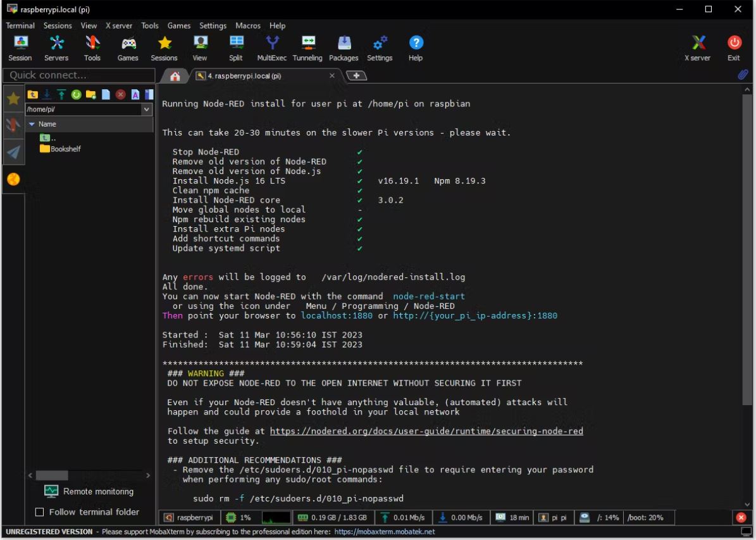Switch to the 4. raspberrypi.local (pi) tab
This screenshot has height=540, width=756.
[x=264, y=76]
